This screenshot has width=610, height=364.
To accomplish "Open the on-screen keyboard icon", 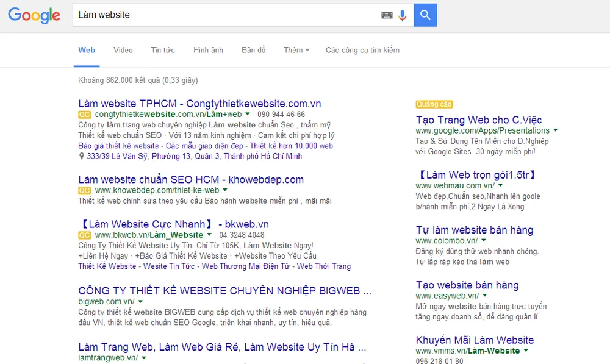I will pyautogui.click(x=387, y=15).
